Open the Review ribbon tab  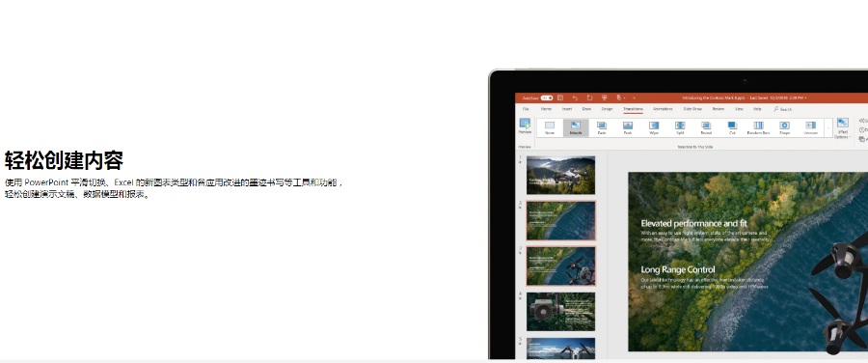(719, 109)
